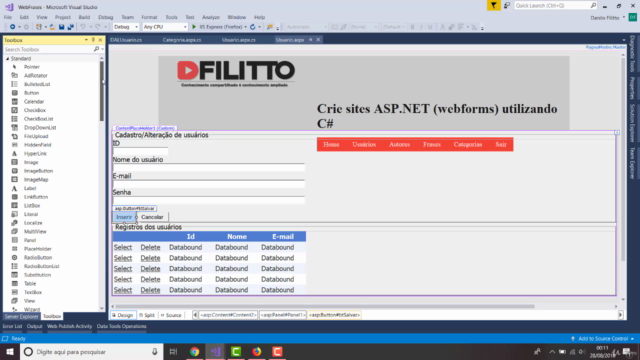Switch to Source view
Screen dimensions: 640x360
click(171, 315)
